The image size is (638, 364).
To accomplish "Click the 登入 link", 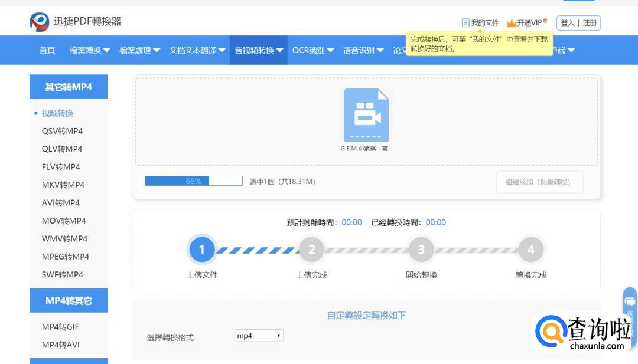I will tap(567, 23).
